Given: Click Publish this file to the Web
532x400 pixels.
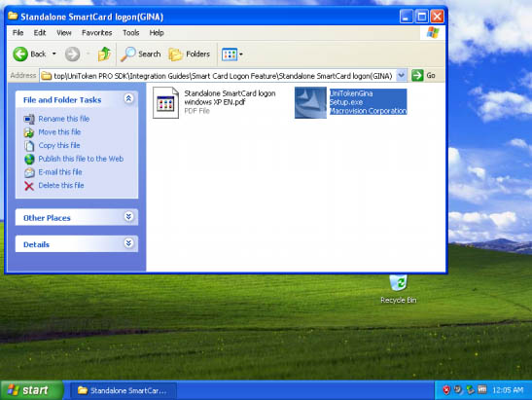Looking at the screenshot, I should click(81, 159).
